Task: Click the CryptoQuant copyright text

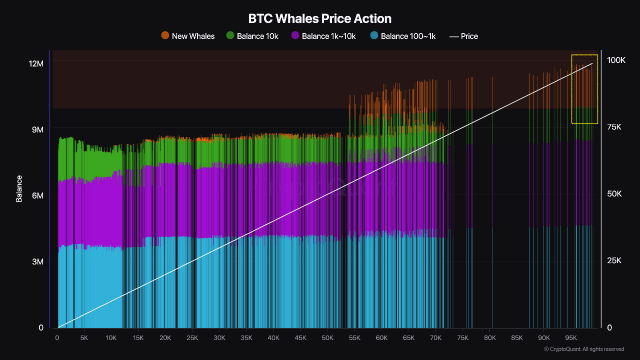Action: pos(584,349)
